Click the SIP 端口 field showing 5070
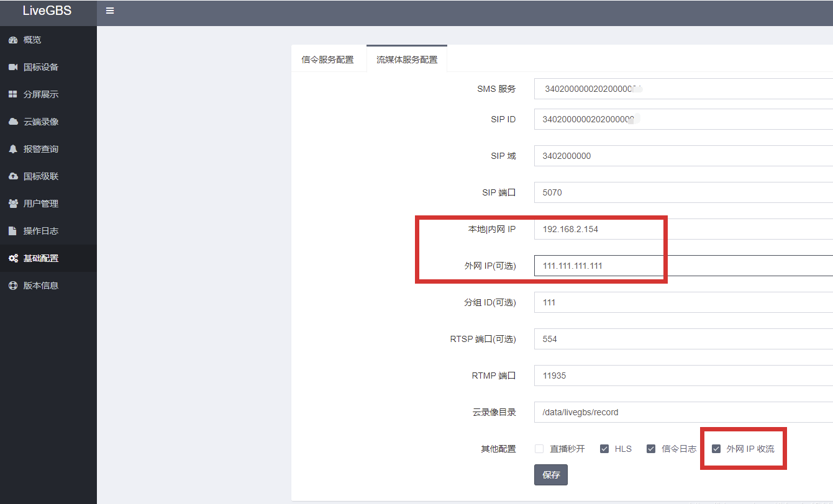The height and width of the screenshot is (504, 833). (x=683, y=192)
